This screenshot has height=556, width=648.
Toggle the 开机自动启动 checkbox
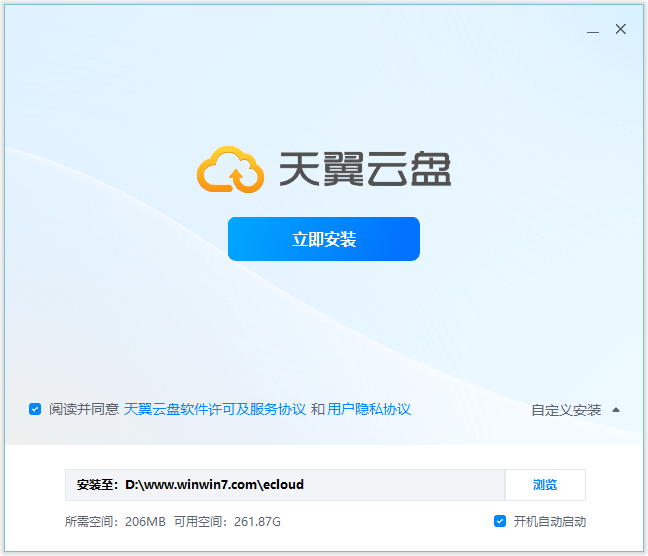pos(500,521)
